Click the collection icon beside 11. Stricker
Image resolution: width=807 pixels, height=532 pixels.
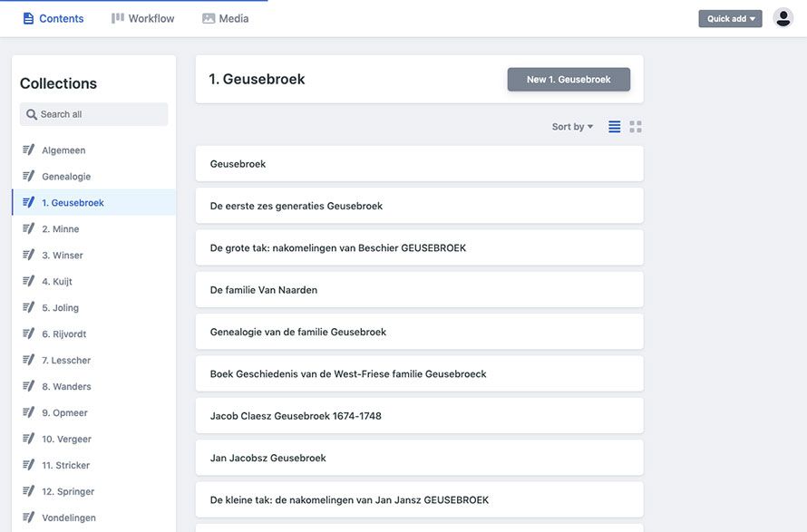click(x=28, y=465)
